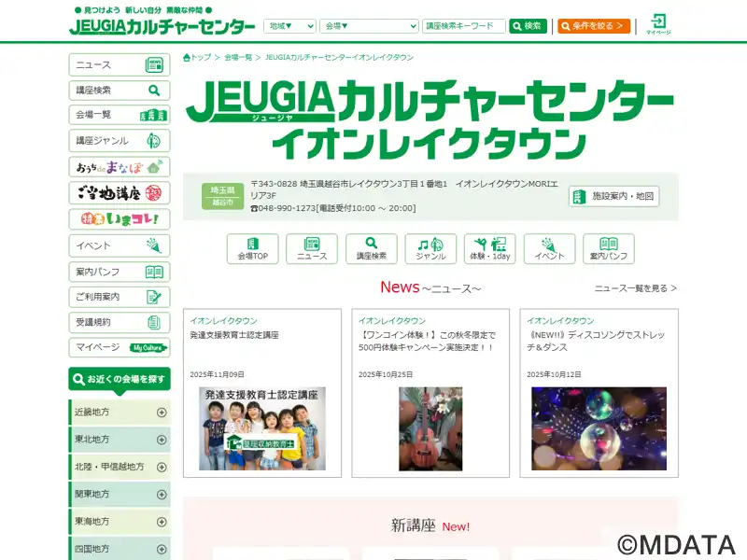Click the おうちdeまなぼ sidebar banner
The width and height of the screenshot is (747, 560).
(120, 167)
